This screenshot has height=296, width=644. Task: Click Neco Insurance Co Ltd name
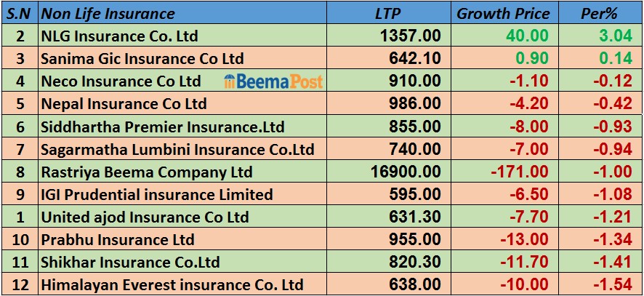[x=121, y=81]
